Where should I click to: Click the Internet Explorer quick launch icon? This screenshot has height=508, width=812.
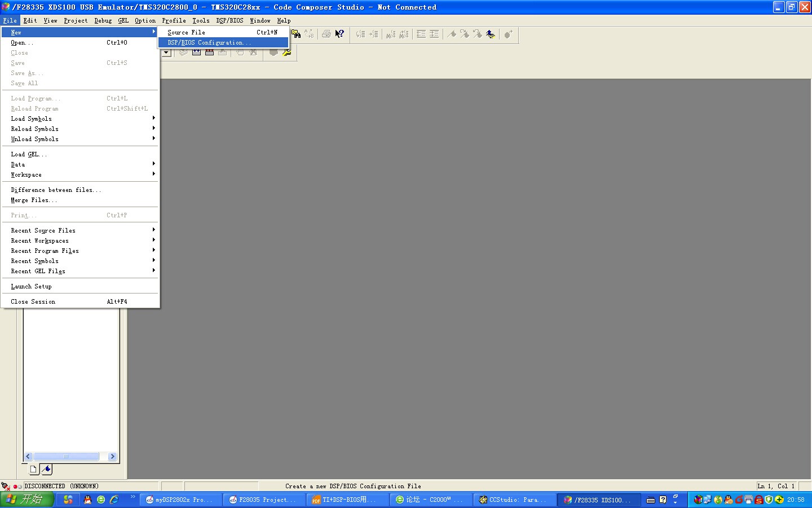(x=114, y=500)
